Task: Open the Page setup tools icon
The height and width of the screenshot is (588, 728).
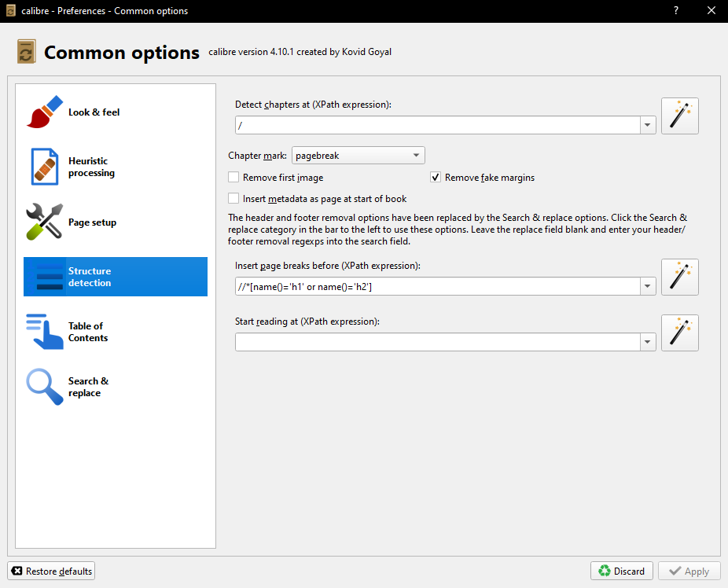Action: [45, 222]
